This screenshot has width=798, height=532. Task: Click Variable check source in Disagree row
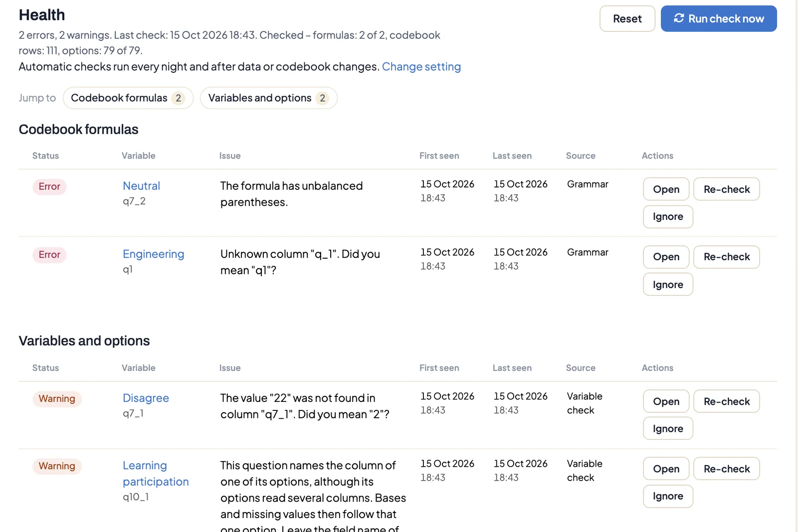coord(585,403)
